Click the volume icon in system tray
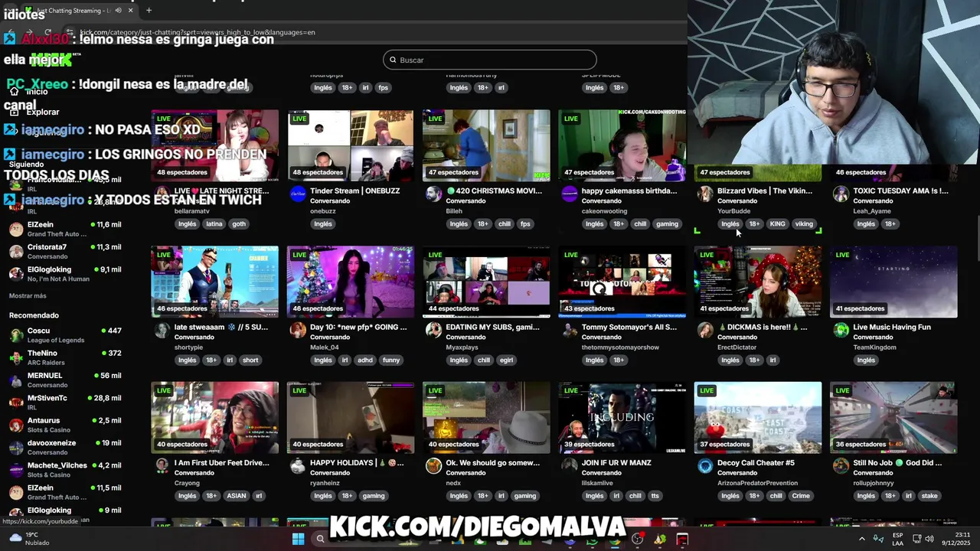 (929, 539)
